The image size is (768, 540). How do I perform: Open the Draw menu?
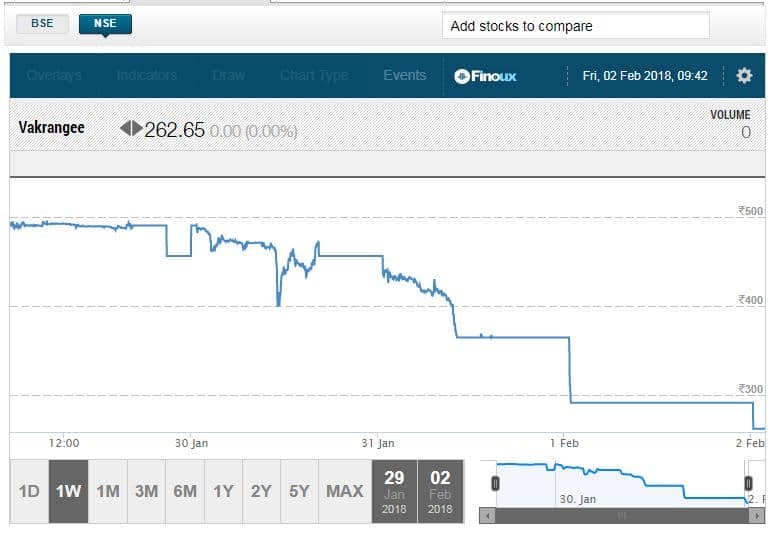tap(228, 76)
